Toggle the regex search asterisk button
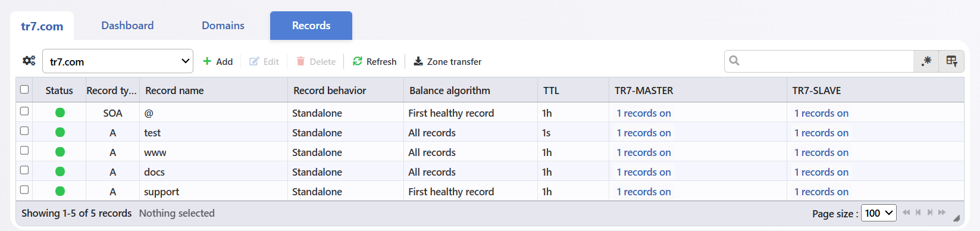This screenshot has width=980, height=231. click(x=926, y=61)
